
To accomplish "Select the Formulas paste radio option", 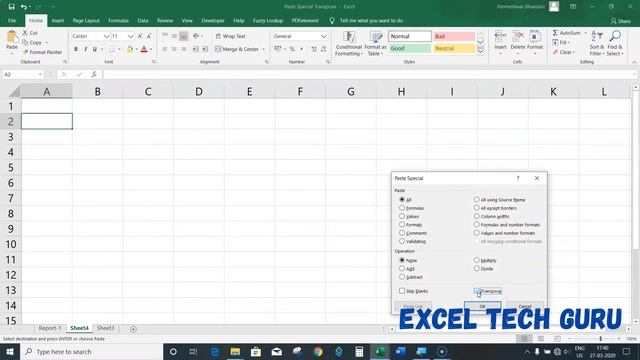I will pyautogui.click(x=402, y=208).
